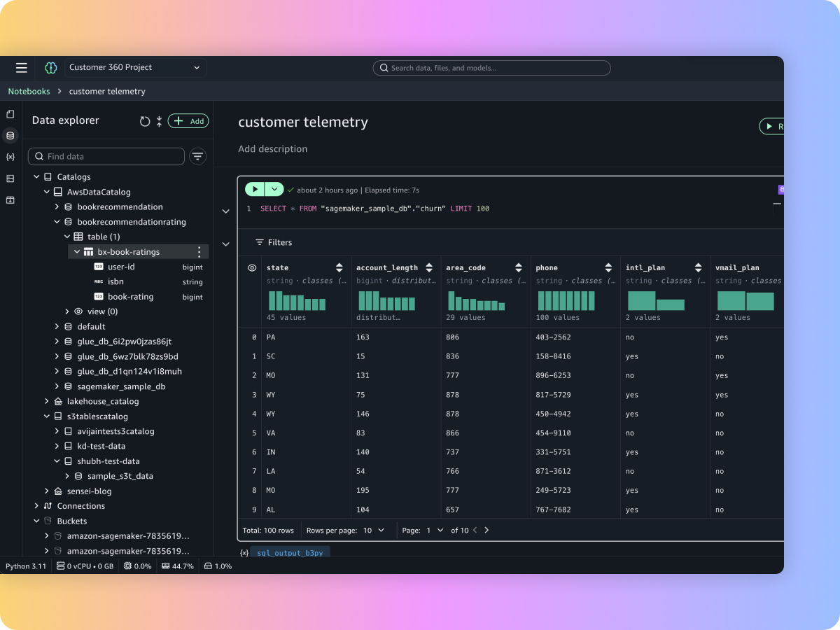Click the refresh icon in Data explorer

145,121
